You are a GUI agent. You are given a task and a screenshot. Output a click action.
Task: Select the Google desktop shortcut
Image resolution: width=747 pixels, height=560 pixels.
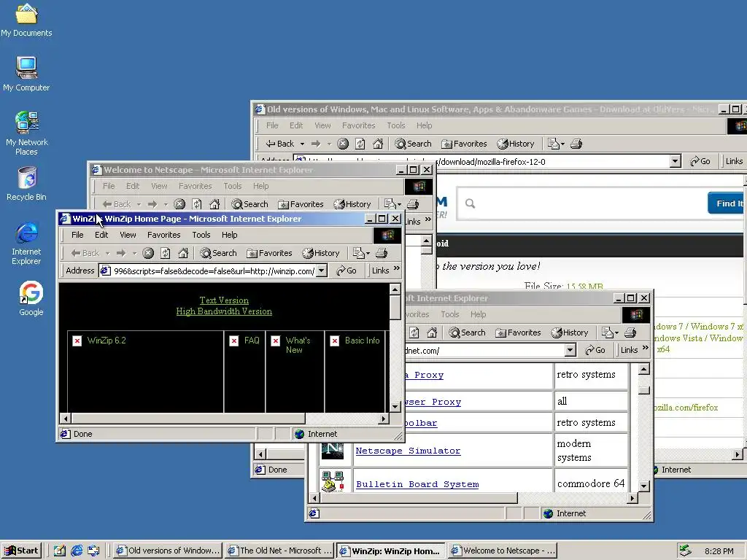tap(31, 298)
